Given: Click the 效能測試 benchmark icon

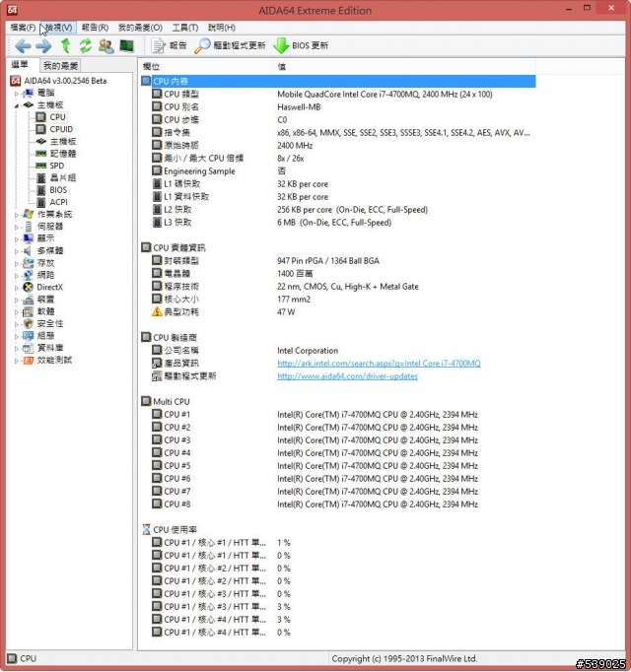Looking at the screenshot, I should coord(29,360).
